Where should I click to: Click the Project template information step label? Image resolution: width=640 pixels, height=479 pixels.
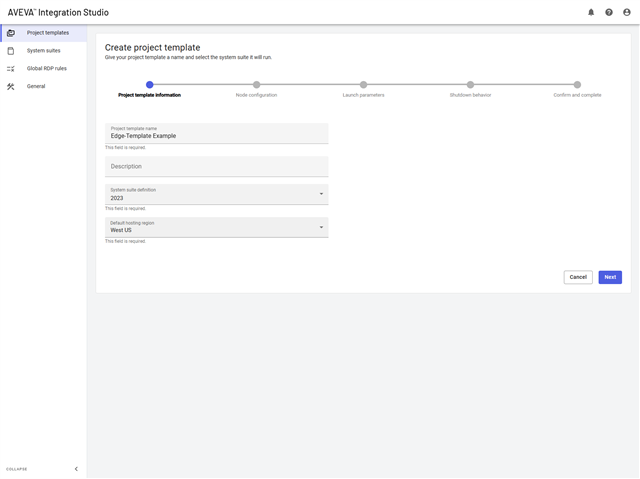tap(149, 95)
